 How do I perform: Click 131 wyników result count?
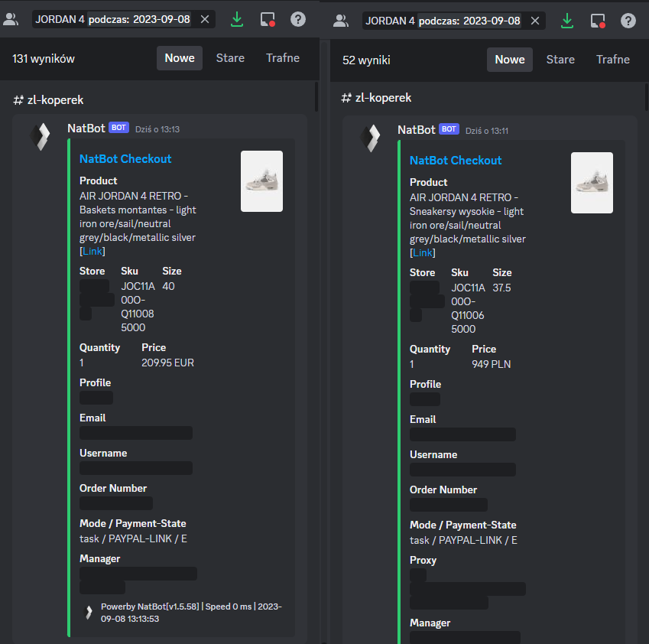coord(44,59)
